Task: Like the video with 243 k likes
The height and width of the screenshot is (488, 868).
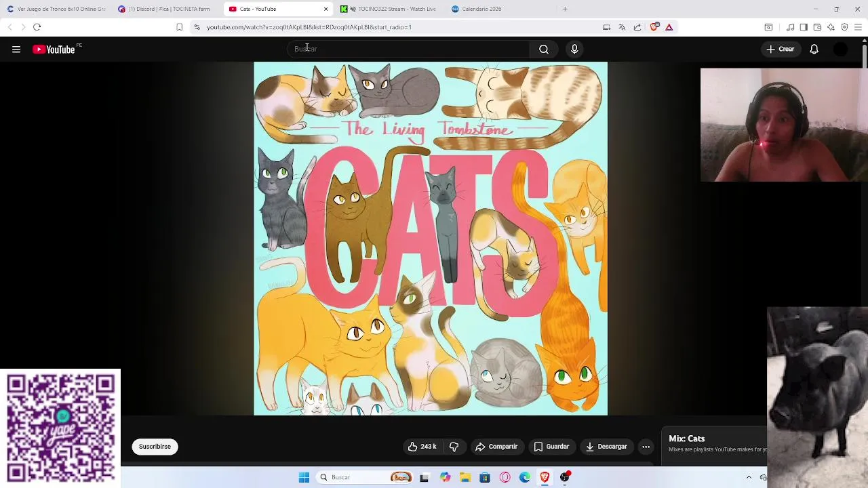Action: [x=422, y=447]
